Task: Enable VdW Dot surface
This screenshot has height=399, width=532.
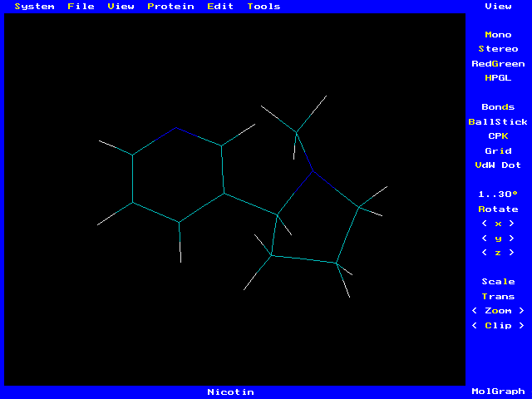Action: pyautogui.click(x=498, y=165)
